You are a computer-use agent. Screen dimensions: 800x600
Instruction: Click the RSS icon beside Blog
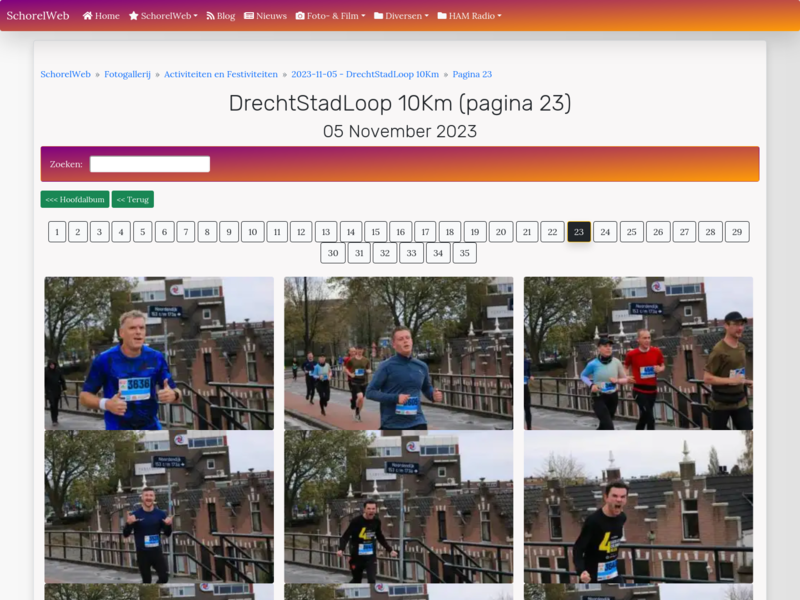pos(210,16)
